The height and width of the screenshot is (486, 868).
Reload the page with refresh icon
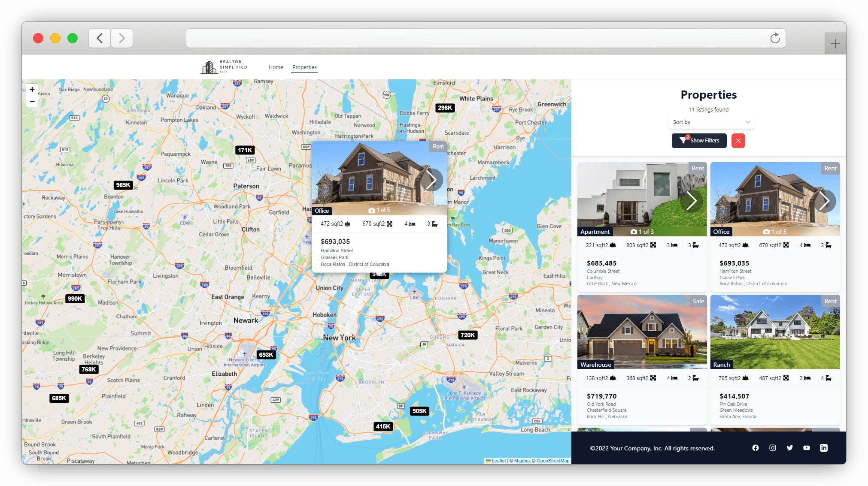click(775, 38)
